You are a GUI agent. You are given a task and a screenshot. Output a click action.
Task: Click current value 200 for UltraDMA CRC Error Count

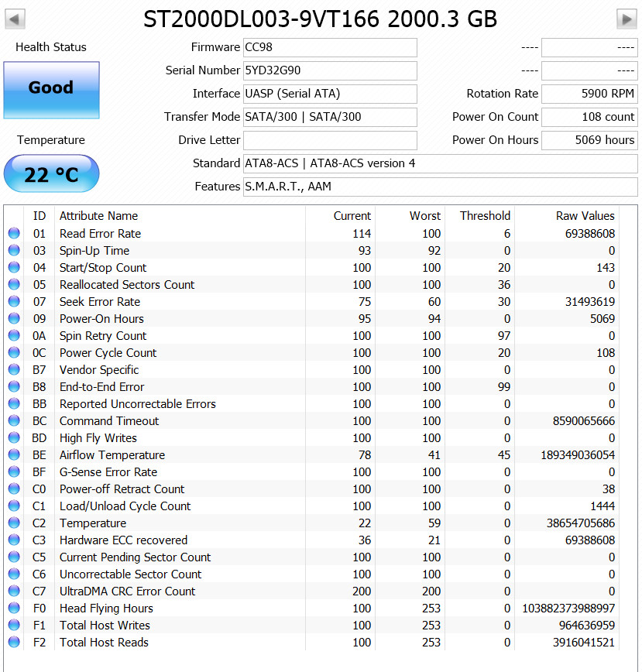(362, 591)
